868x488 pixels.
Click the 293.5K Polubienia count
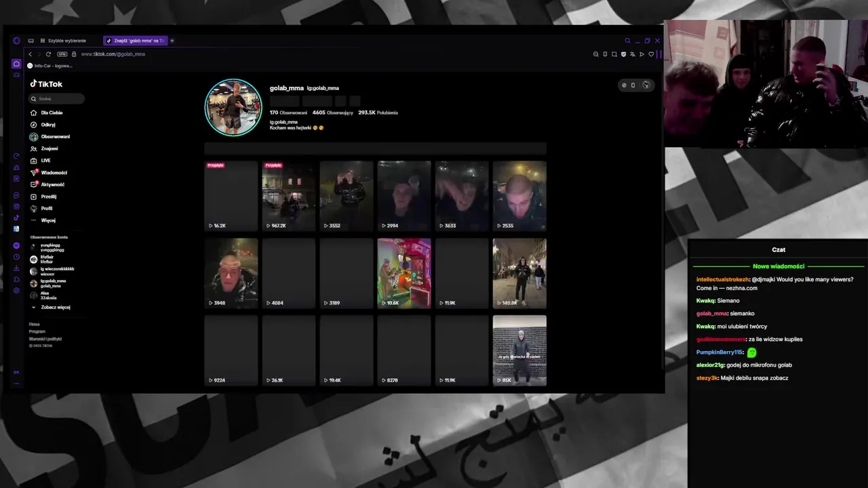(x=378, y=113)
